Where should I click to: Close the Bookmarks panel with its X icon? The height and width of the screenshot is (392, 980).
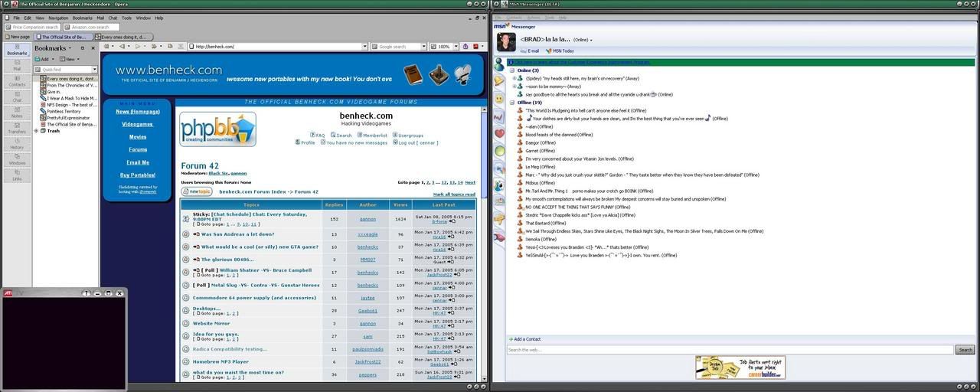pyautogui.click(x=93, y=48)
